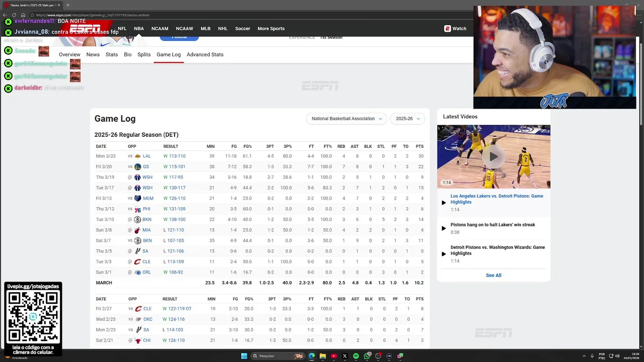Click the SA link for Thu 3/5

pyautogui.click(x=145, y=251)
